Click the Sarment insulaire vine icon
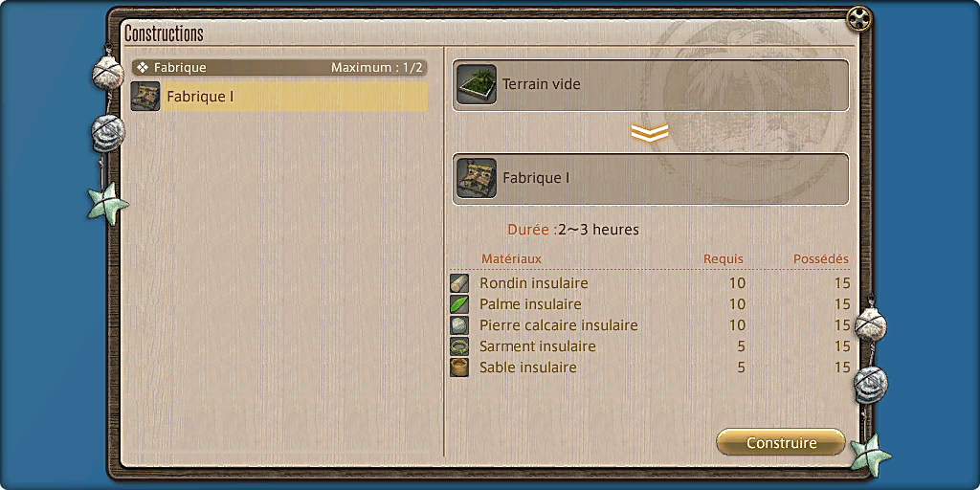 459,346
